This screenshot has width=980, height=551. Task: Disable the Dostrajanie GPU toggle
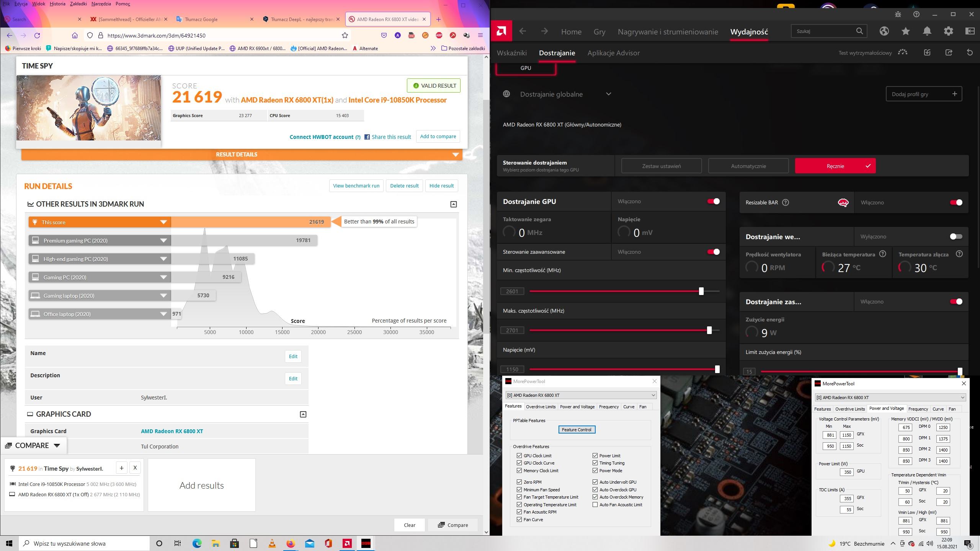pyautogui.click(x=713, y=201)
